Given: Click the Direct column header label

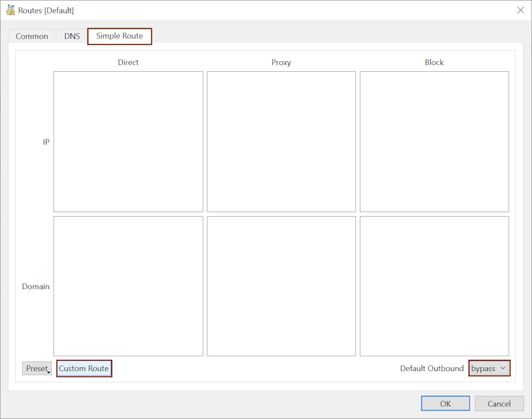Looking at the screenshot, I should coord(128,63).
